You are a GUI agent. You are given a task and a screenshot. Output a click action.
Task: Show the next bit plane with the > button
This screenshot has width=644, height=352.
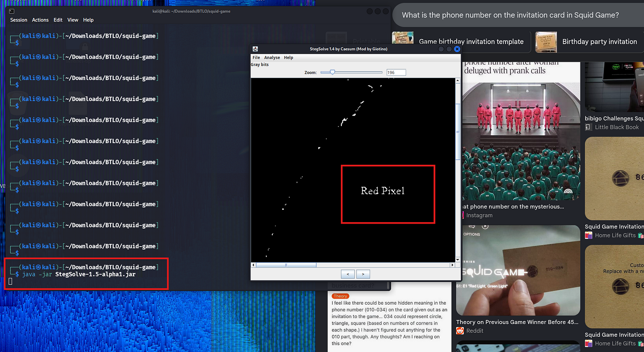pos(363,274)
